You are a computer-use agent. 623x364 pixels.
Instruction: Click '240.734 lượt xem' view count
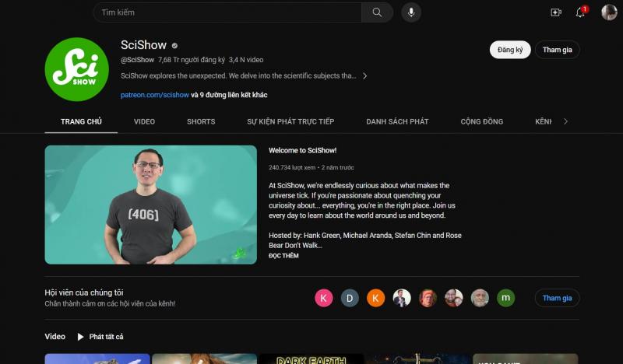pos(292,167)
